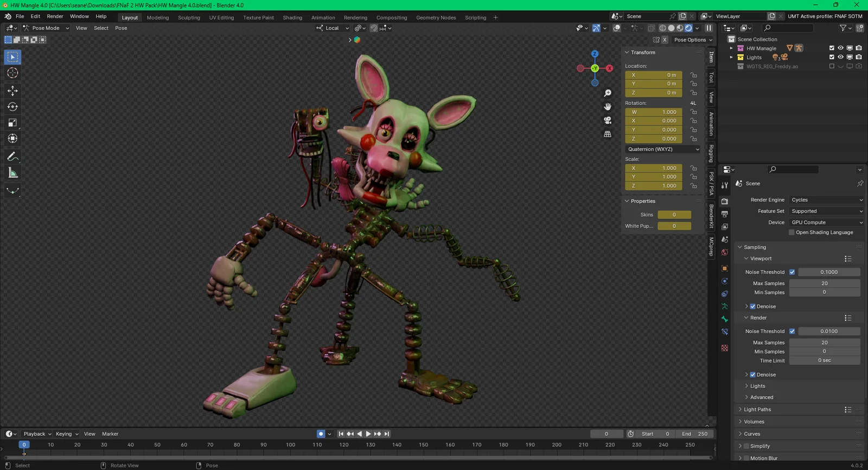The height and width of the screenshot is (470, 868).
Task: Play the animation forward
Action: click(368, 434)
